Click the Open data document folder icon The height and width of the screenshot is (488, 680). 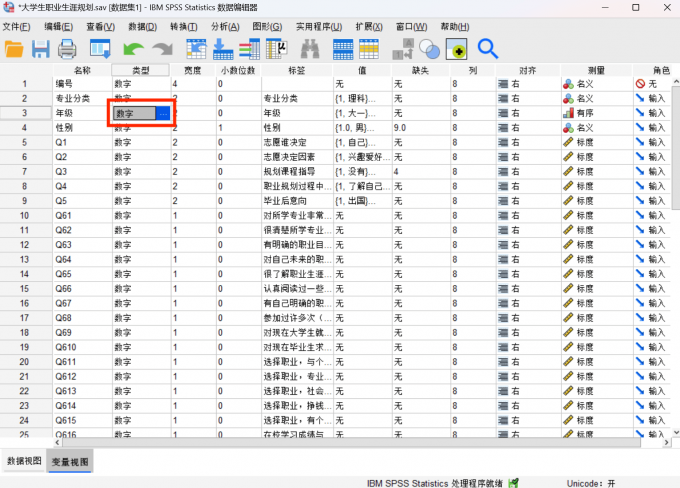[x=14, y=49]
